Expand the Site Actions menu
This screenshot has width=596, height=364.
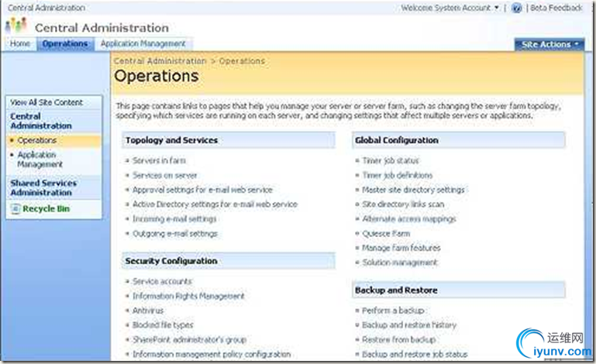pyautogui.click(x=549, y=44)
